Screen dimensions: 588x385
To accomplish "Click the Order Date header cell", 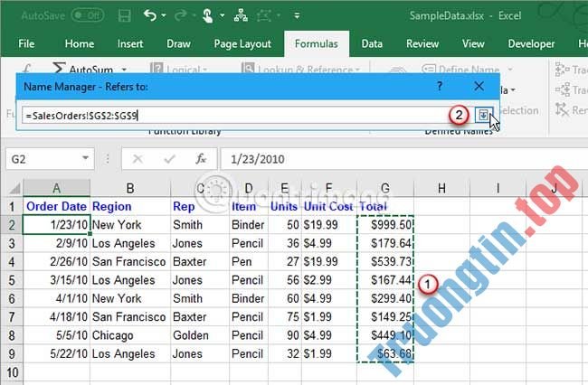I will pyautogui.click(x=57, y=206).
